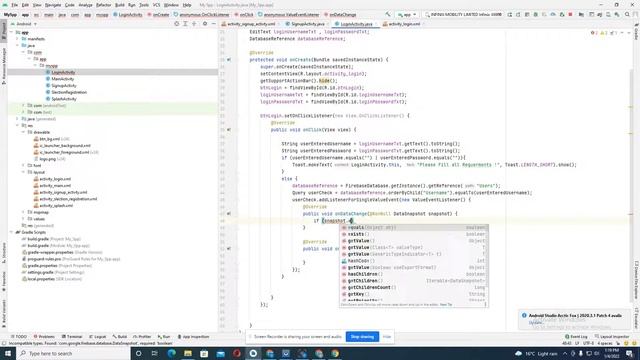Select SplashActivity in project tree

(x=64, y=99)
